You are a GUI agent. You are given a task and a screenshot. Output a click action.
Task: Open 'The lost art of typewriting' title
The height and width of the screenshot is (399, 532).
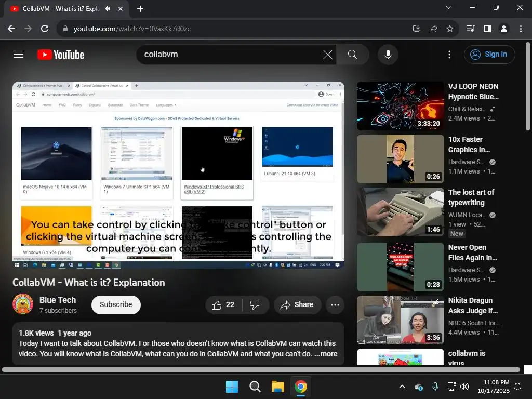471,197
